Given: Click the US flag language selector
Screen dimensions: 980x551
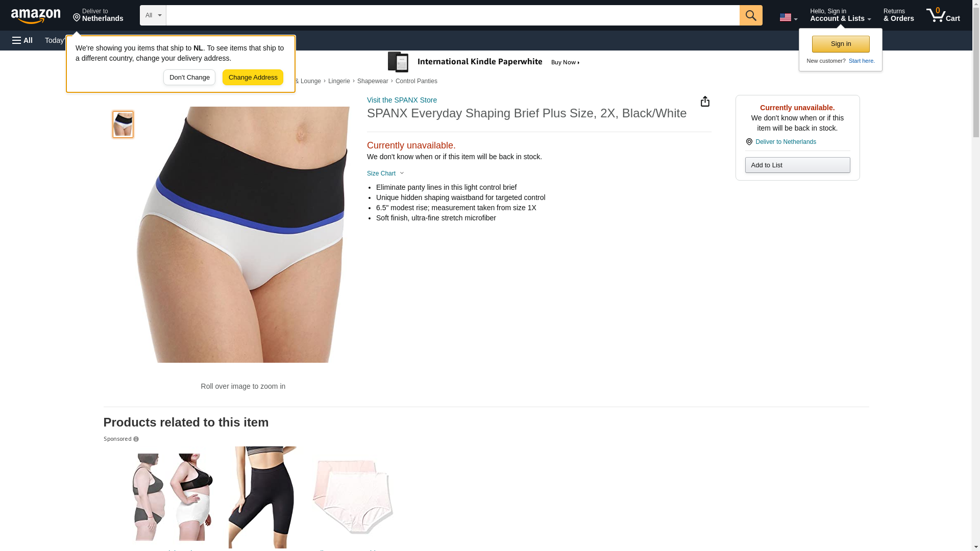Looking at the screenshot, I should pyautogui.click(x=788, y=17).
